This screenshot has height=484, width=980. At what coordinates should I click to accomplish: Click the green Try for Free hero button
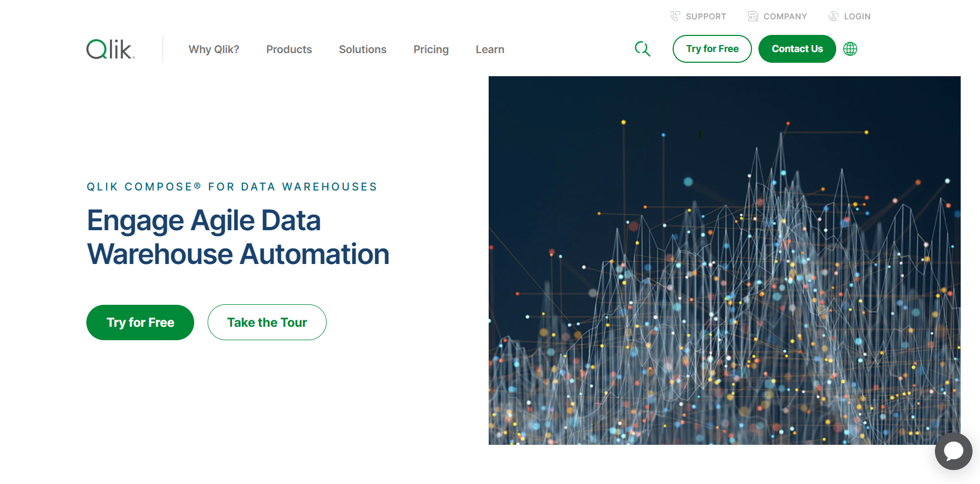(140, 322)
